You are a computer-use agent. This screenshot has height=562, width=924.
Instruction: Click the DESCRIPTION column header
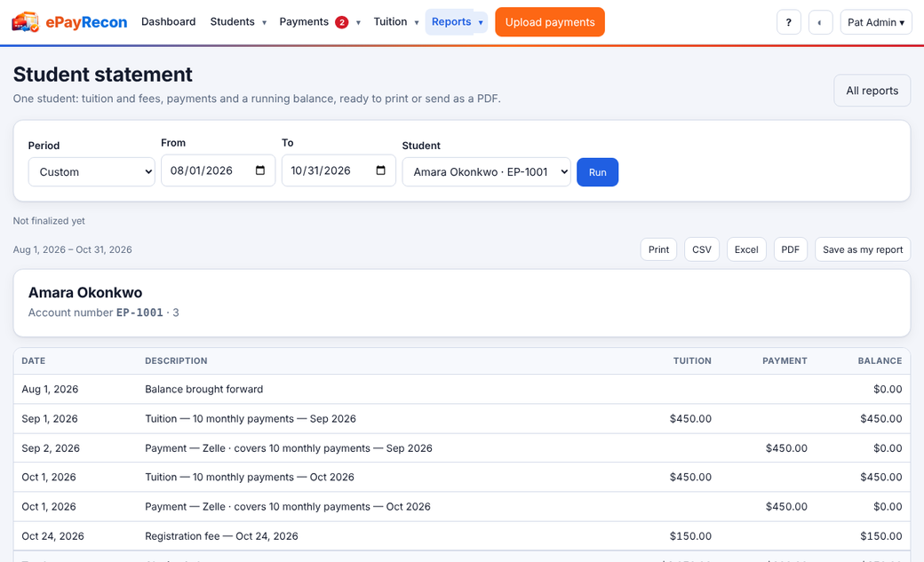tap(176, 361)
